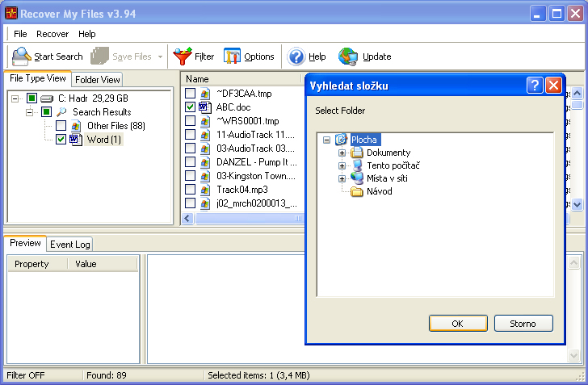Click the Other Files type icon
The image size is (588, 385).
76,126
